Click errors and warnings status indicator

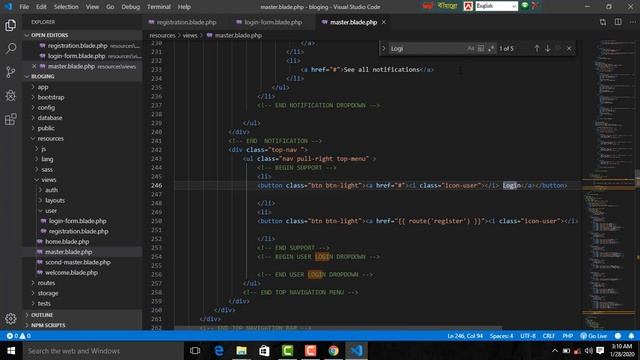click(18, 336)
